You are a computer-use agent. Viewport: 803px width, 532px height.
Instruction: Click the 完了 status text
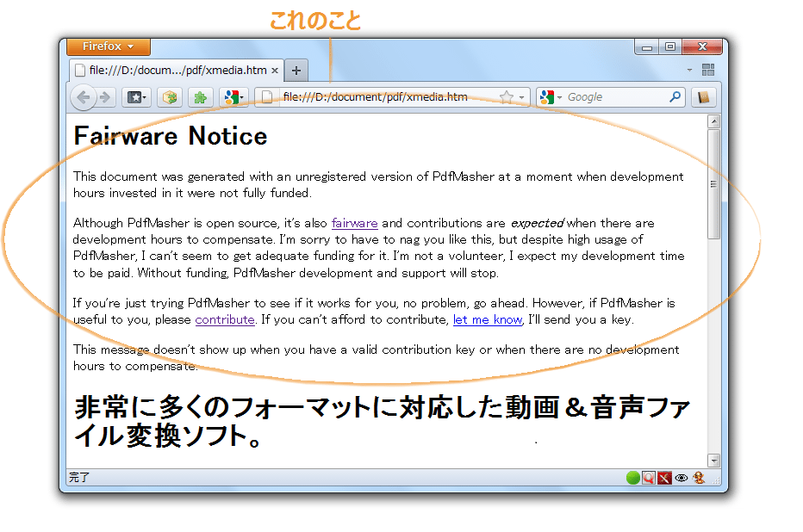[x=79, y=478]
